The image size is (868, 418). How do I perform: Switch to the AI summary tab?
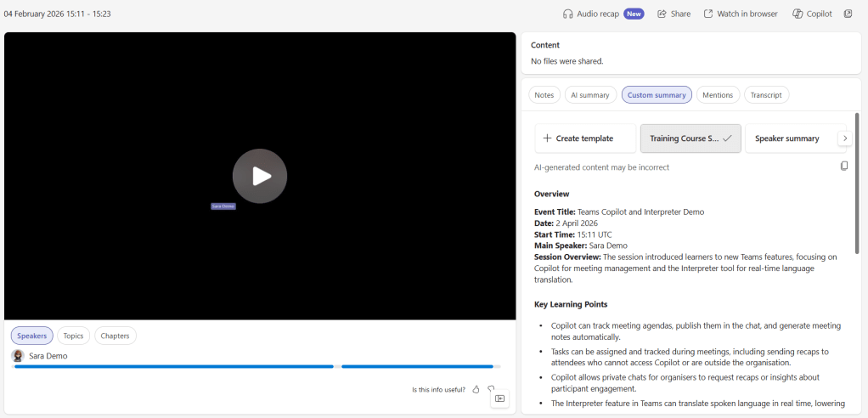pyautogui.click(x=589, y=95)
